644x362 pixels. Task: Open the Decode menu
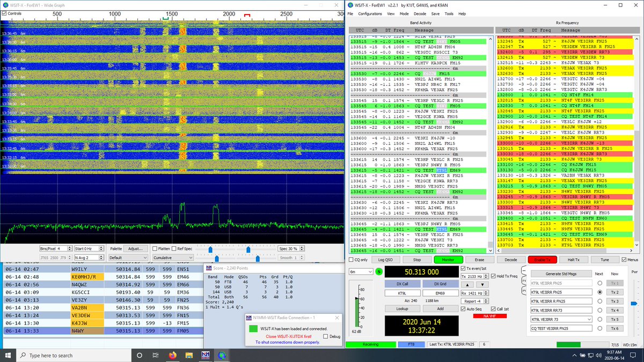(420, 13)
